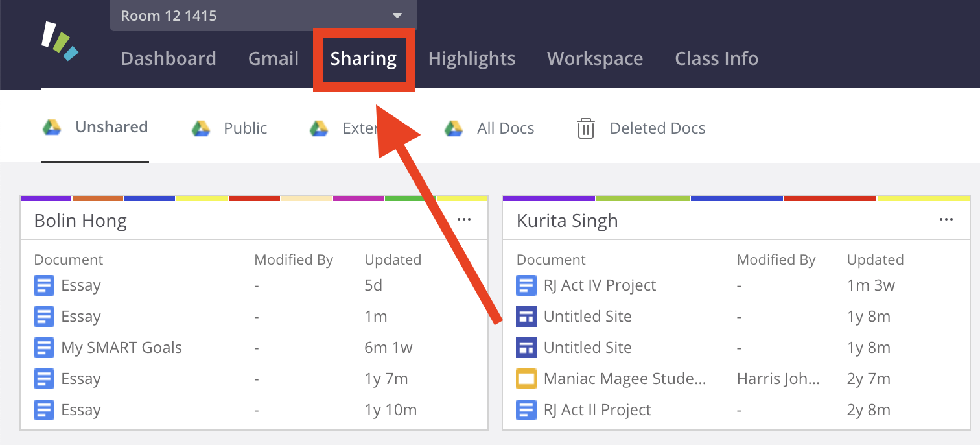980x445 pixels.
Task: Open the RJ Act IV Project document
Action: click(600, 285)
